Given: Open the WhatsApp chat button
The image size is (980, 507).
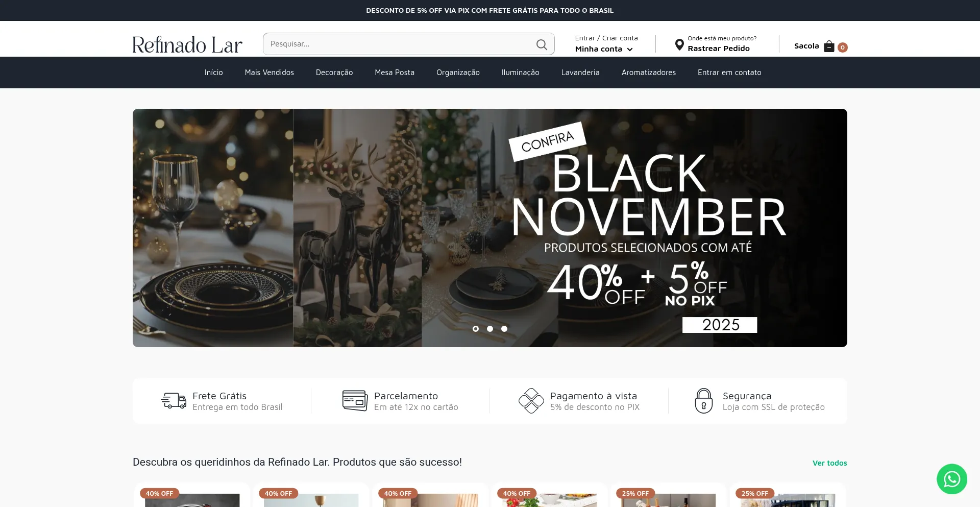Looking at the screenshot, I should 952,479.
